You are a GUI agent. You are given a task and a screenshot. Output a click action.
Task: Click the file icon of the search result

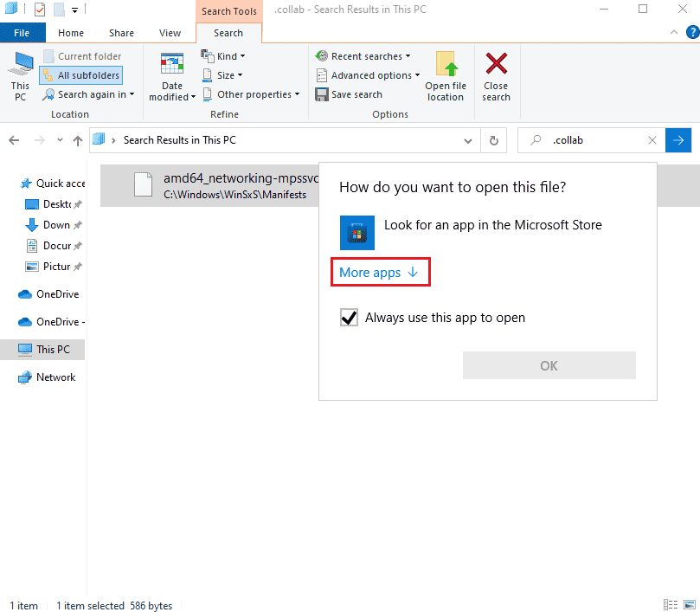click(144, 184)
